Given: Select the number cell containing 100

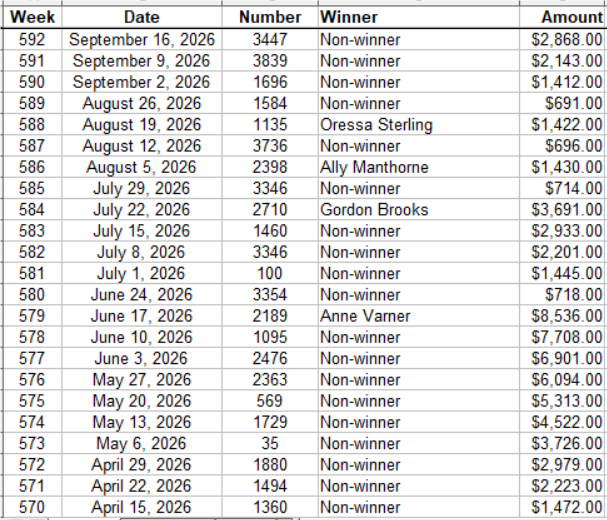Looking at the screenshot, I should click(x=270, y=273).
